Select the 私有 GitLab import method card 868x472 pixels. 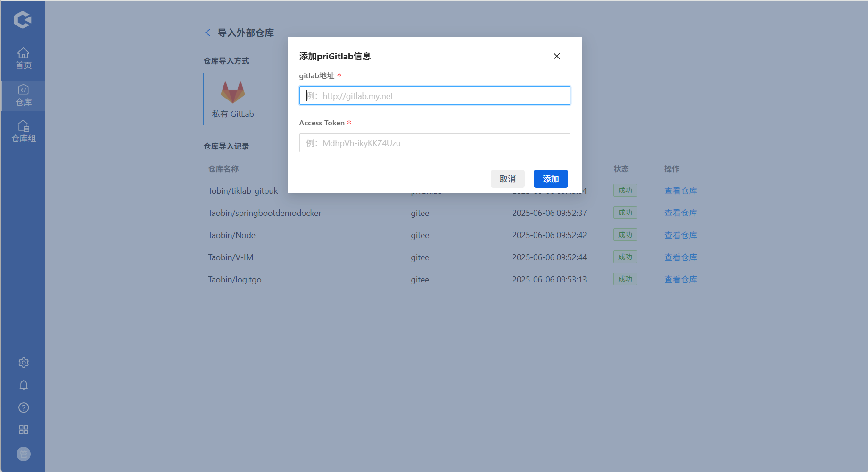coord(232,99)
